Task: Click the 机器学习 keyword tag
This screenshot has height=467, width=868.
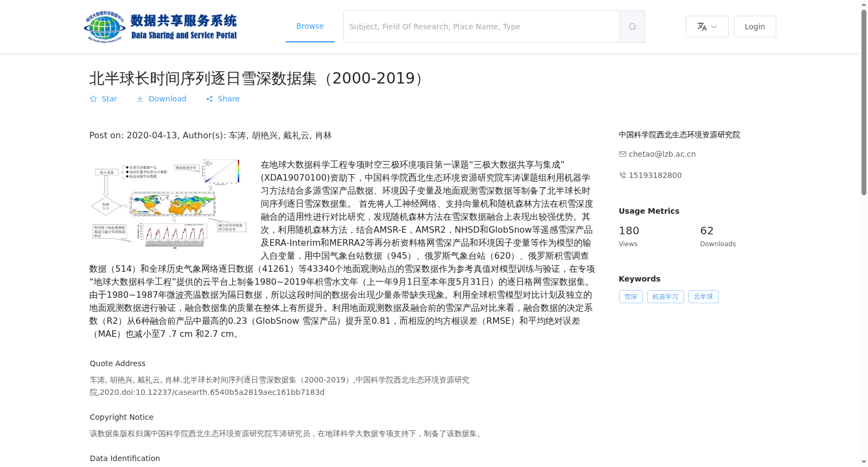Action: coord(665,297)
